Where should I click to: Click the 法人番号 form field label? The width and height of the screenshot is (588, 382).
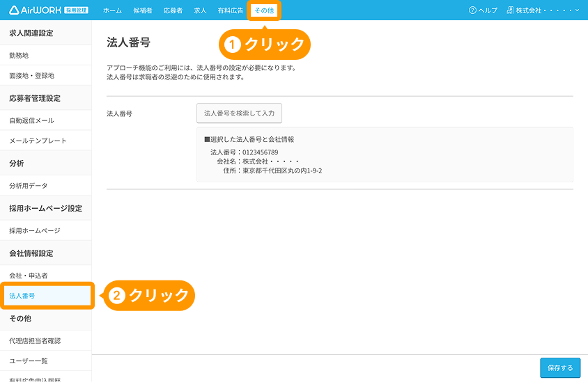pyautogui.click(x=119, y=113)
